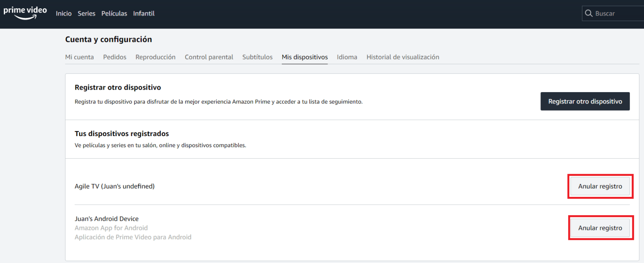Switch to the Reproducción tab
Screen dimensions: 644x263
click(x=155, y=57)
